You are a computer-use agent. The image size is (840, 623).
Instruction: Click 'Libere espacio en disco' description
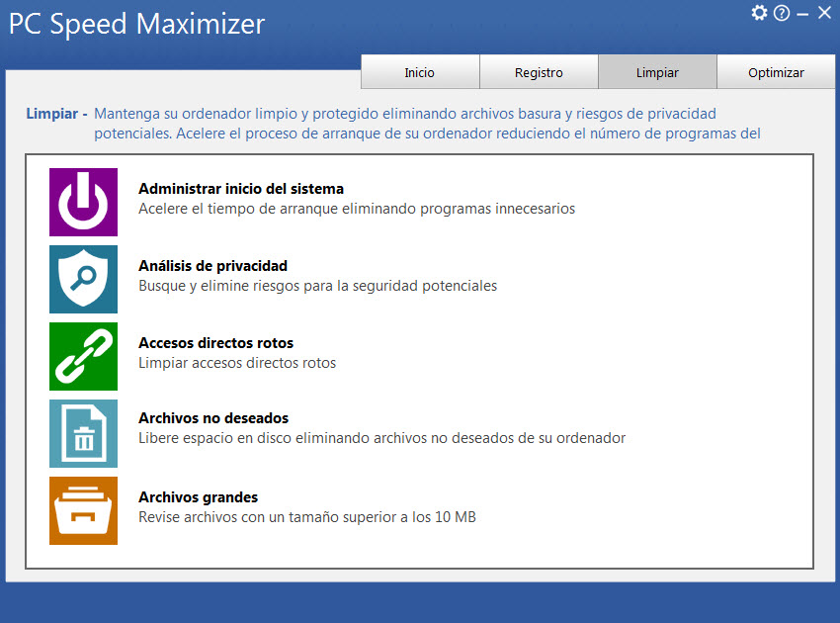pyautogui.click(x=382, y=438)
